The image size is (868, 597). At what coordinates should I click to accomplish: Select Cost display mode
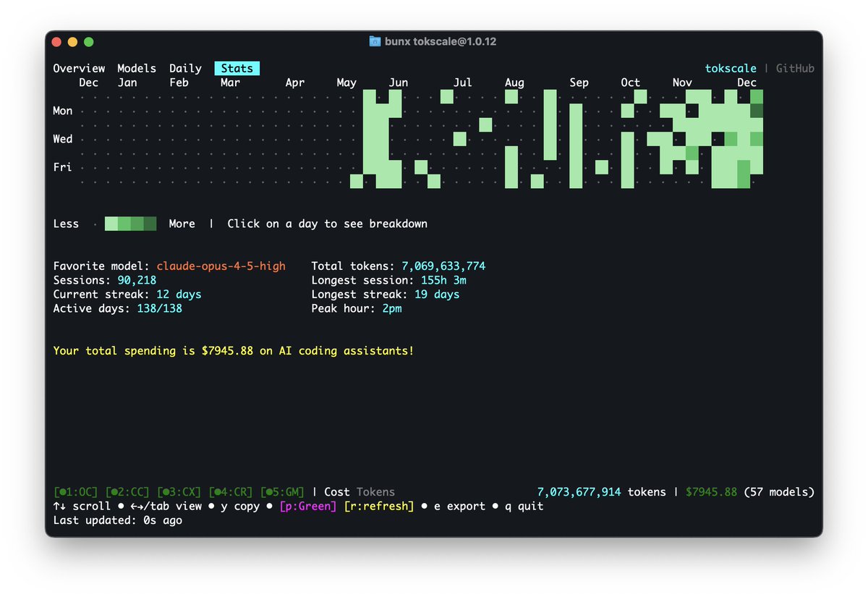(x=336, y=492)
